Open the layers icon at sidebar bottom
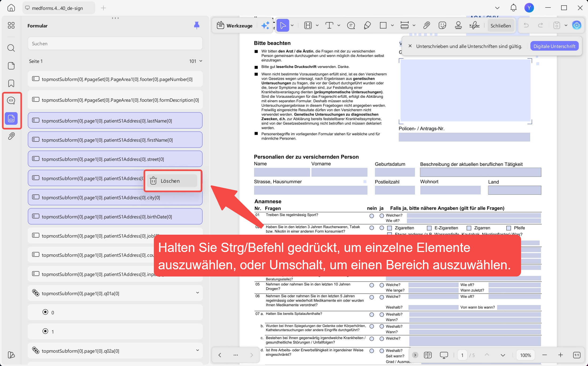588x366 pixels. (x=11, y=355)
